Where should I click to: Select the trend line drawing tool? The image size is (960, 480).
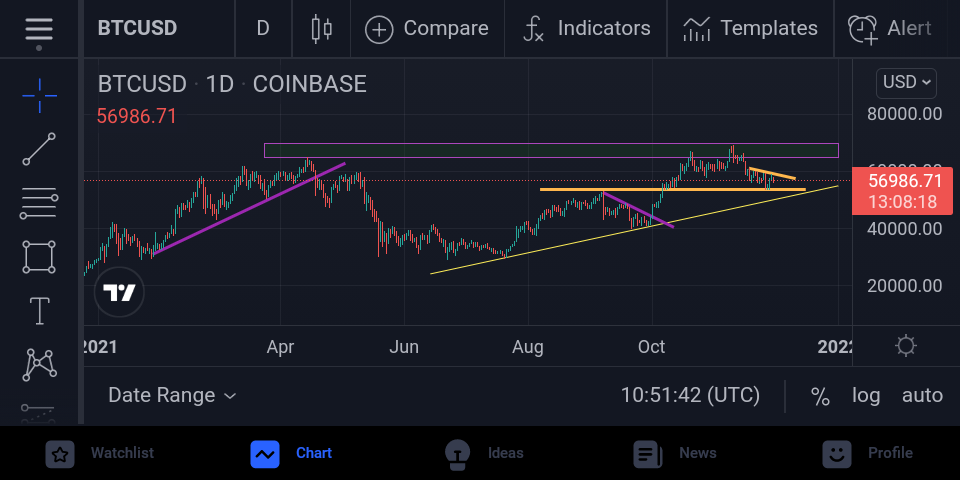pos(39,149)
